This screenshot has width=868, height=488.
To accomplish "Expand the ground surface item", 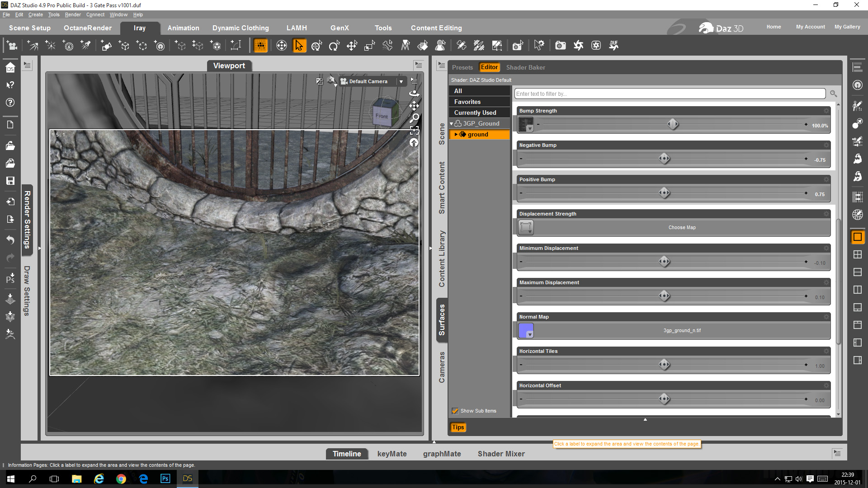I will (456, 135).
